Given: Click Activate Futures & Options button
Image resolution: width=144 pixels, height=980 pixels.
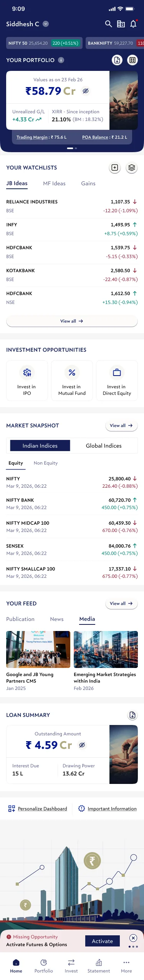Looking at the screenshot, I should (x=103, y=941).
